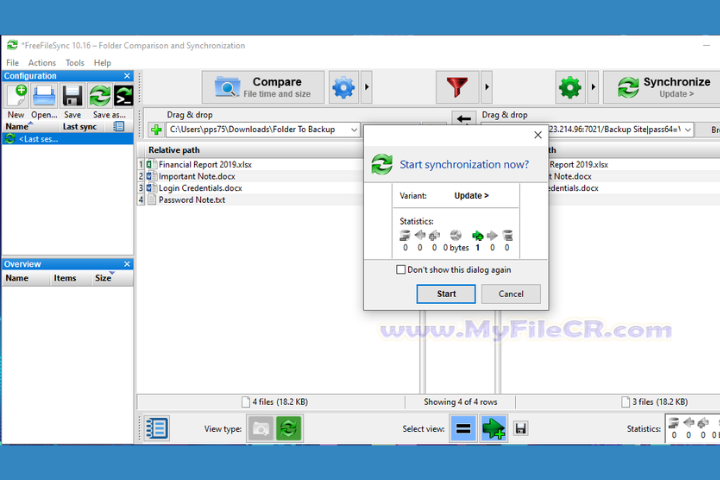This screenshot has height=480, width=720.
Task: Cancel the synchronization dialog
Action: (x=511, y=294)
